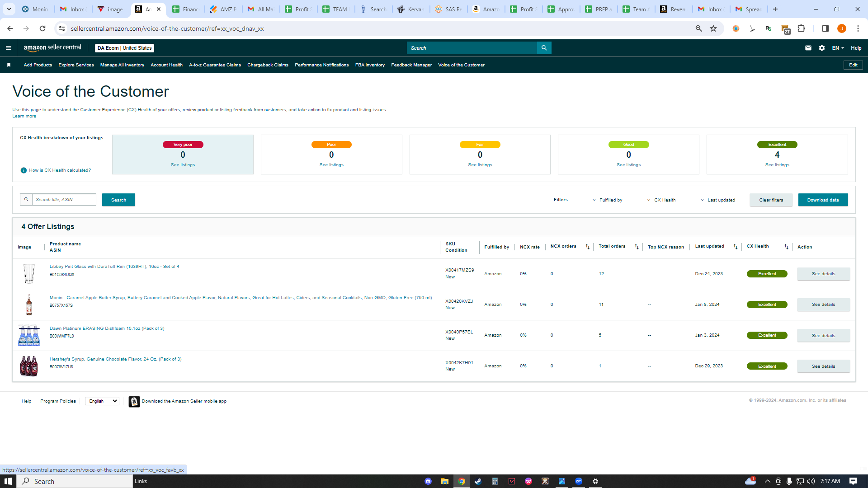The height and width of the screenshot is (488, 868).
Task: Click the Libbey Pint Glass thumbnail
Action: click(x=29, y=274)
